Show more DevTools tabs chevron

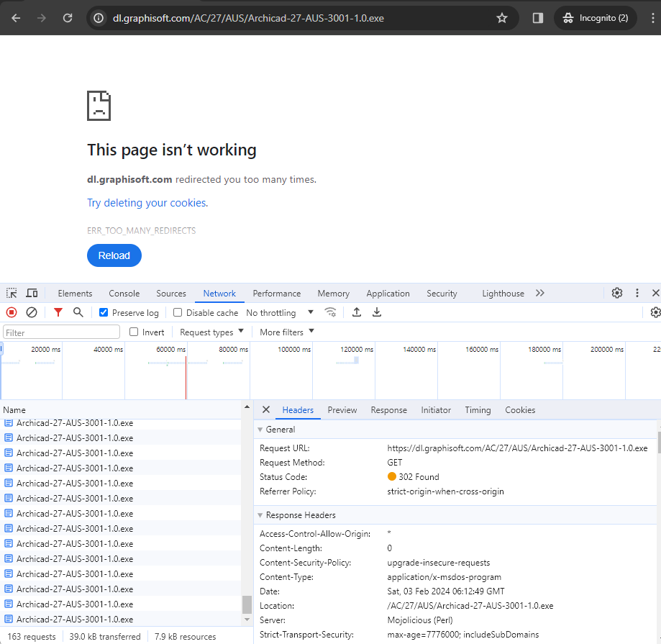coord(540,293)
